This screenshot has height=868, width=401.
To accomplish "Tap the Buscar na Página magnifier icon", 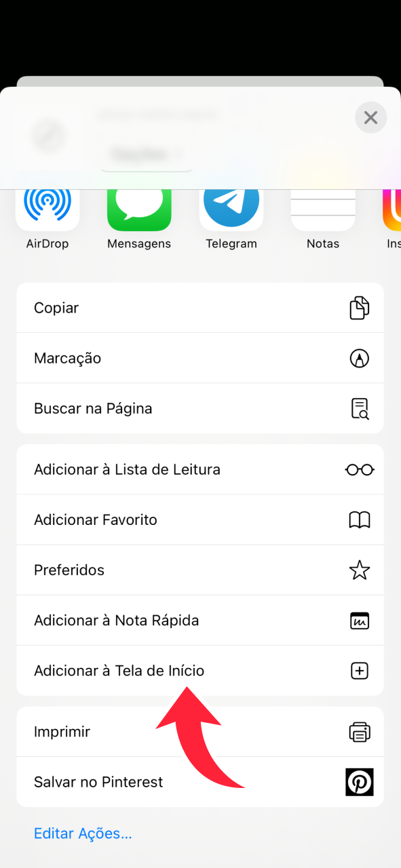I will 359,408.
